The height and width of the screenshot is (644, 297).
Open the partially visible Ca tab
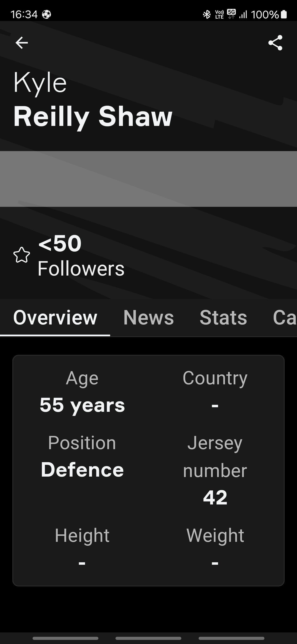tap(285, 317)
